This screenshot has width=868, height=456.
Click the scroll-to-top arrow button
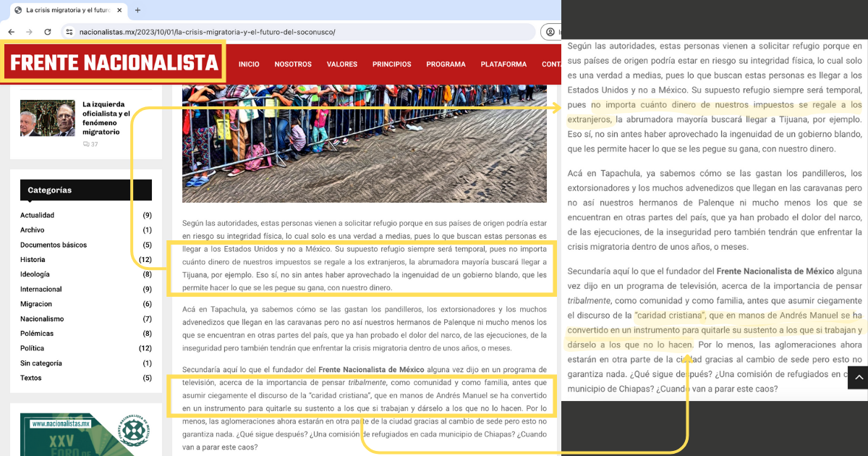pyautogui.click(x=856, y=377)
